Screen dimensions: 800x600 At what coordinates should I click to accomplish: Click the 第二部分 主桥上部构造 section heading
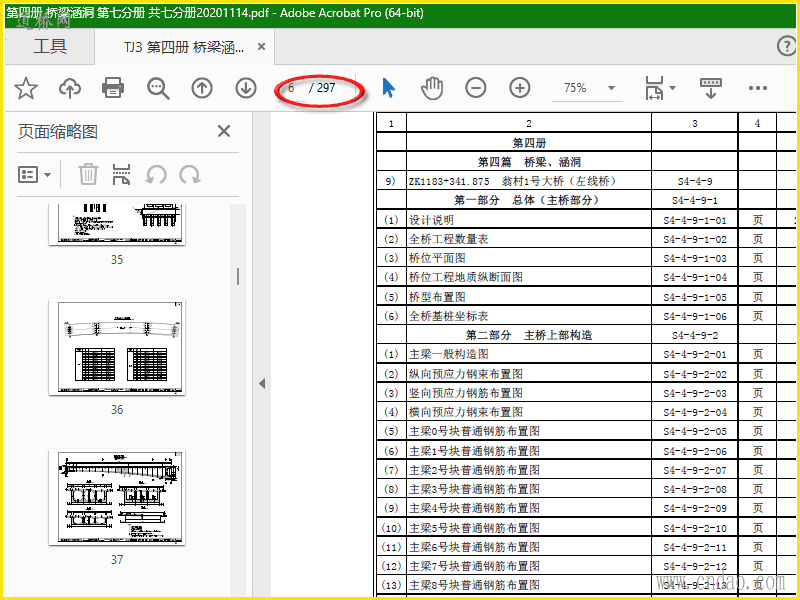tap(529, 335)
